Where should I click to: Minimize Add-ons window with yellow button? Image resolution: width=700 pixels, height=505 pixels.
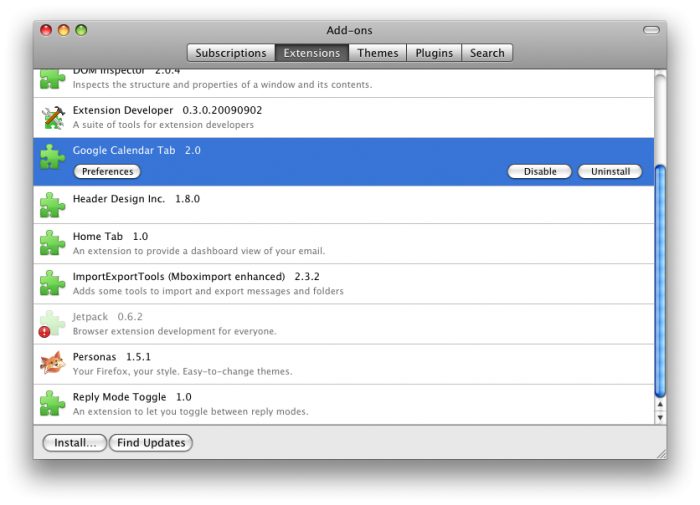(64, 30)
